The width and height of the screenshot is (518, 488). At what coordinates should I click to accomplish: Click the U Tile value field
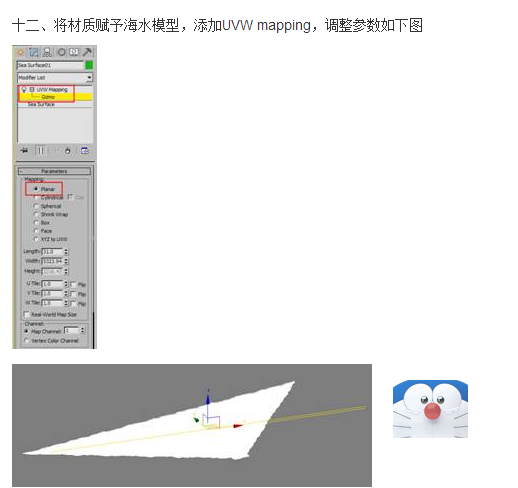(52, 284)
